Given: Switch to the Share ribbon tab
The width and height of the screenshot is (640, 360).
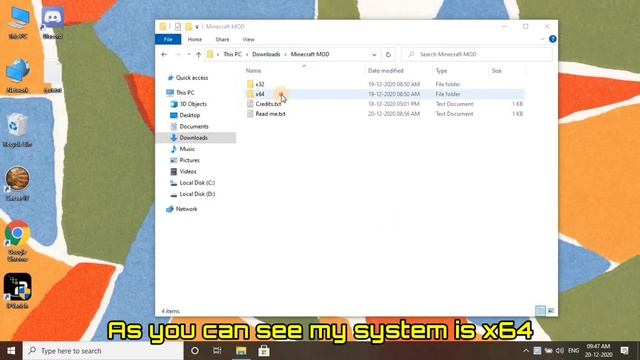Looking at the screenshot, I should pyautogui.click(x=222, y=40).
